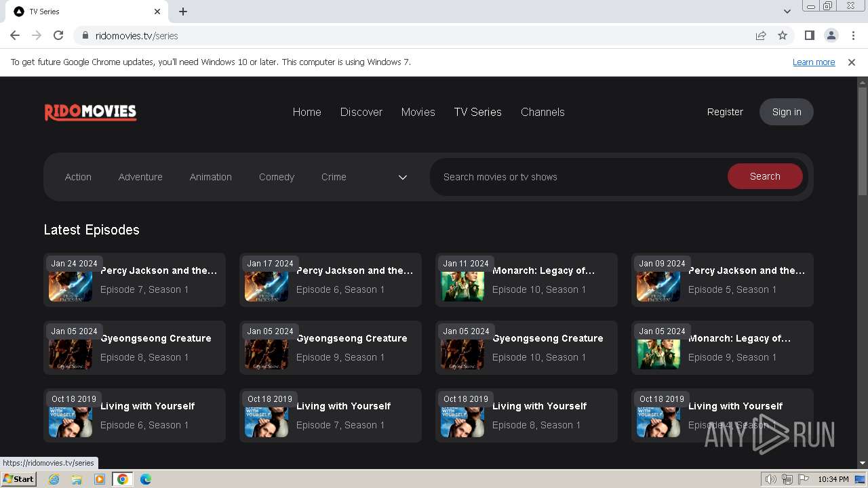Open Living with Yourself Episode 8 title
This screenshot has height=488, width=868.
point(539,406)
